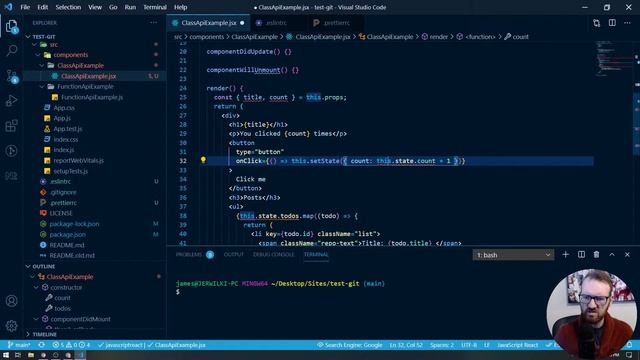Image resolution: width=640 pixels, height=360 pixels.
Task: Open Explorer more actions ellipsis
Action: [x=153, y=23]
